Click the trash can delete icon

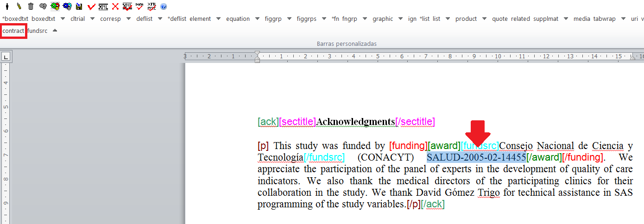[31, 6]
